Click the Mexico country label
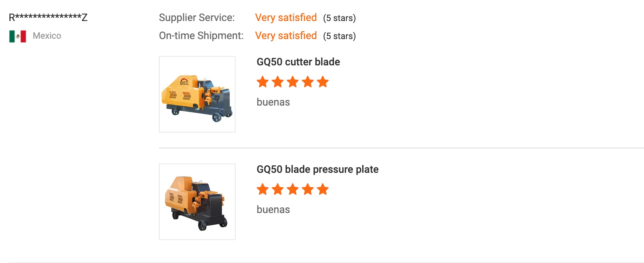 [x=47, y=36]
